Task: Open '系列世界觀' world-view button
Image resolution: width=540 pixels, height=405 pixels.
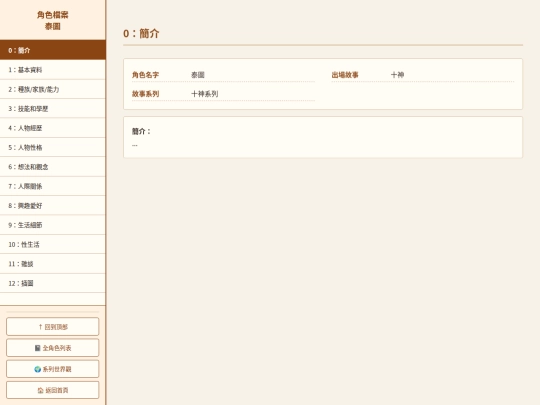Action: 53,369
